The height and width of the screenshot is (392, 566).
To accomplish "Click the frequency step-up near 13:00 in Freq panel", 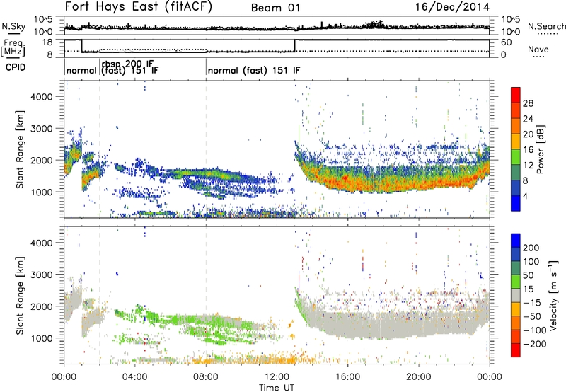I will click(x=295, y=45).
